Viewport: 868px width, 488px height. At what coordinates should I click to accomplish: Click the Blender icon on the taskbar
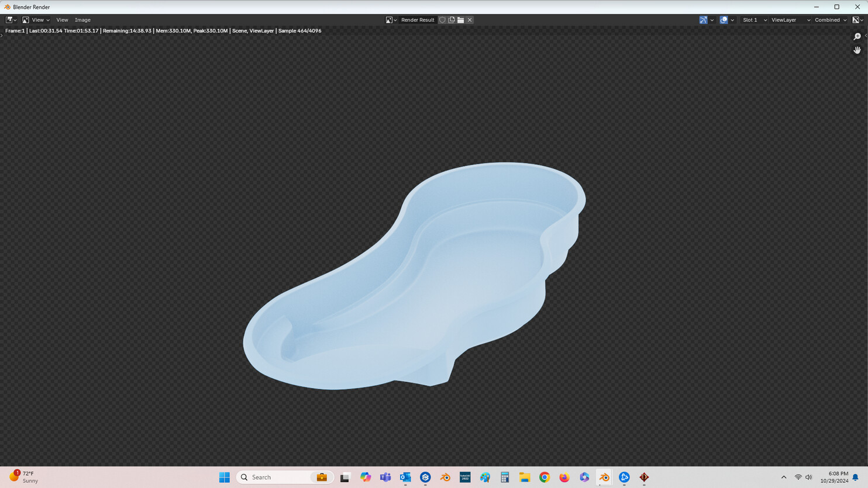pos(604,477)
